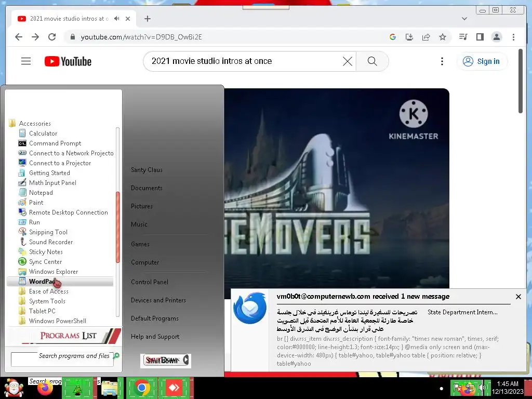Bookmark this page with star icon
The width and height of the screenshot is (532, 399).
point(443,37)
